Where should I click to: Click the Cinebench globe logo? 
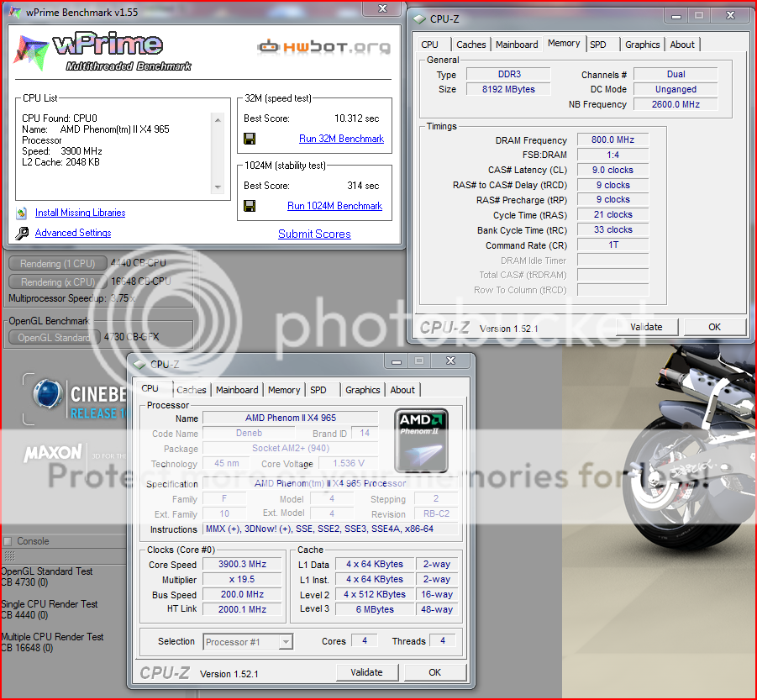coord(47,393)
